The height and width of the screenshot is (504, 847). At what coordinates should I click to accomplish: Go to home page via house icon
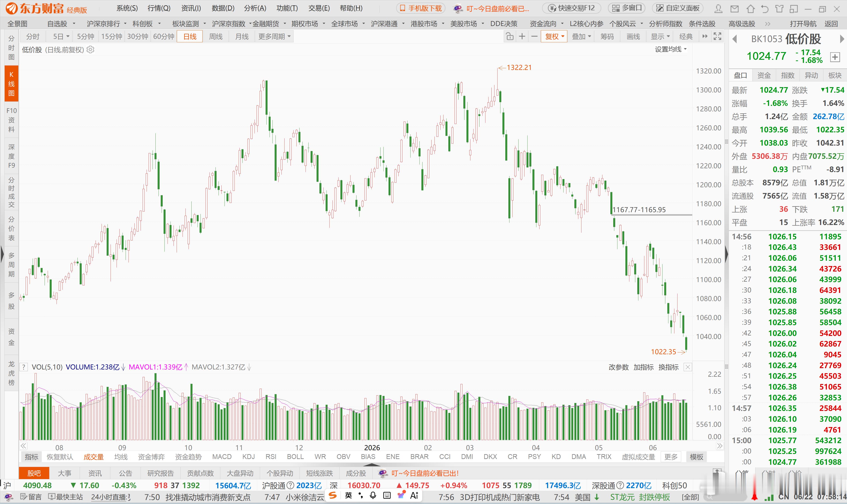pyautogui.click(x=751, y=8)
